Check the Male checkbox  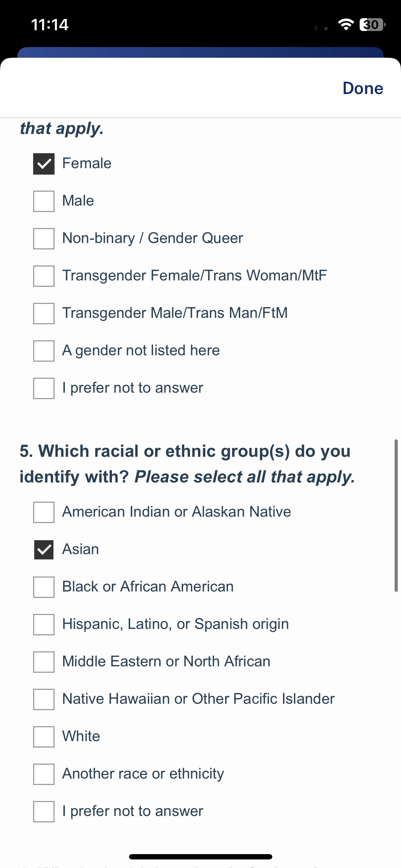coord(44,201)
